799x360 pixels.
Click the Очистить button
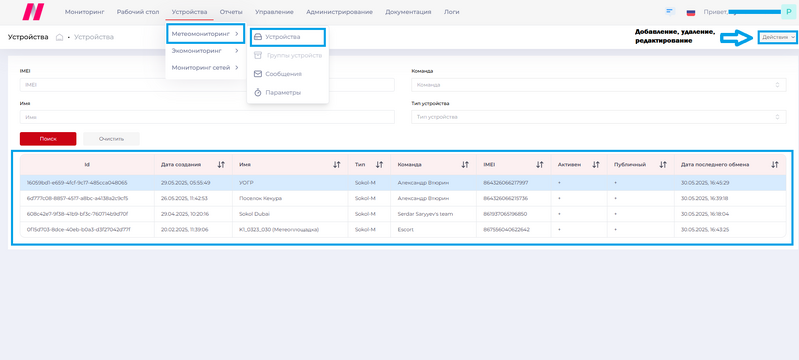[x=111, y=139]
